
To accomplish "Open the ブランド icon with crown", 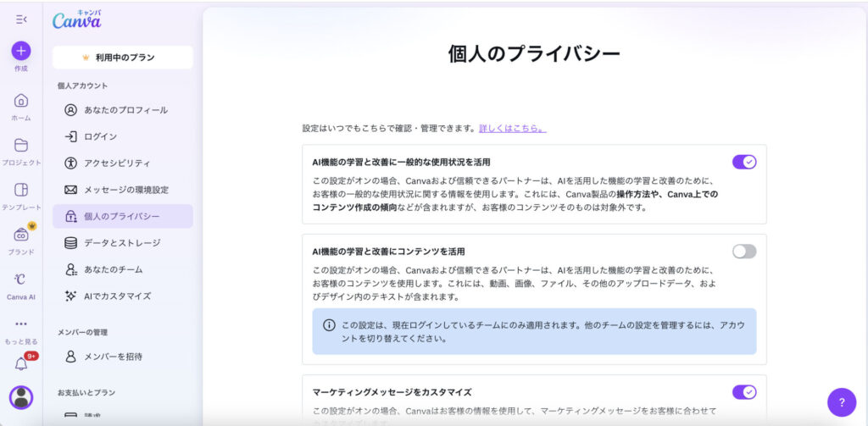I will 21,235.
